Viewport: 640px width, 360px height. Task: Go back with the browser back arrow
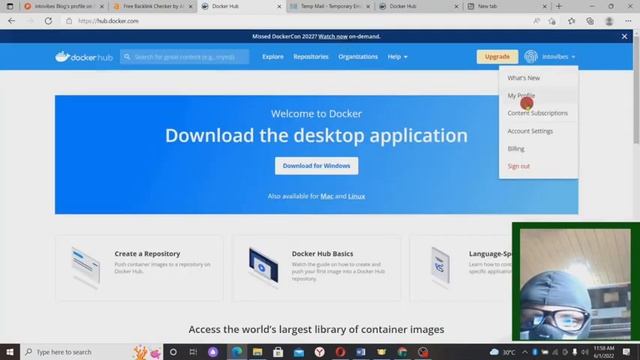pyautogui.click(x=11, y=21)
